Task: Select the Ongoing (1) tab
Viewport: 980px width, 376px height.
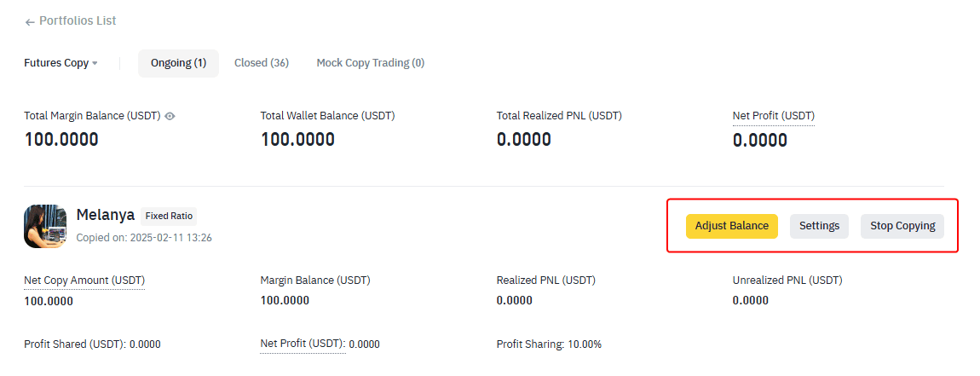Action: (178, 63)
